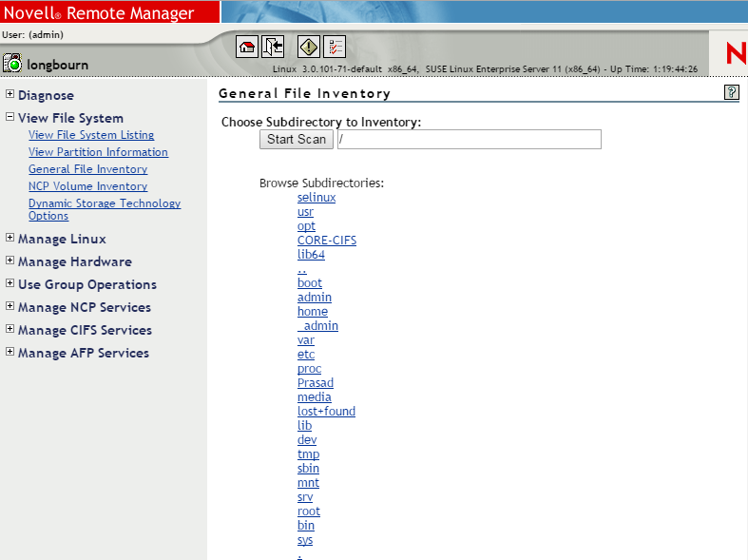
Task: Browse the sbin subdirectory
Action: click(308, 469)
